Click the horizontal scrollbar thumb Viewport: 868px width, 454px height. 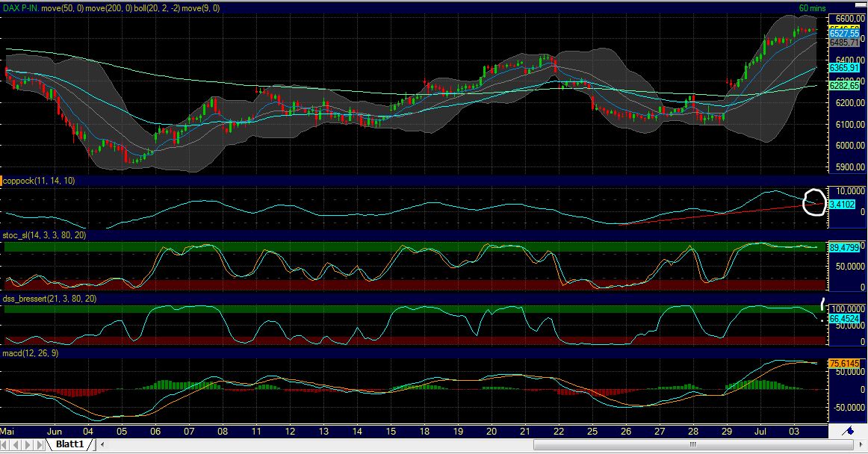click(692, 444)
